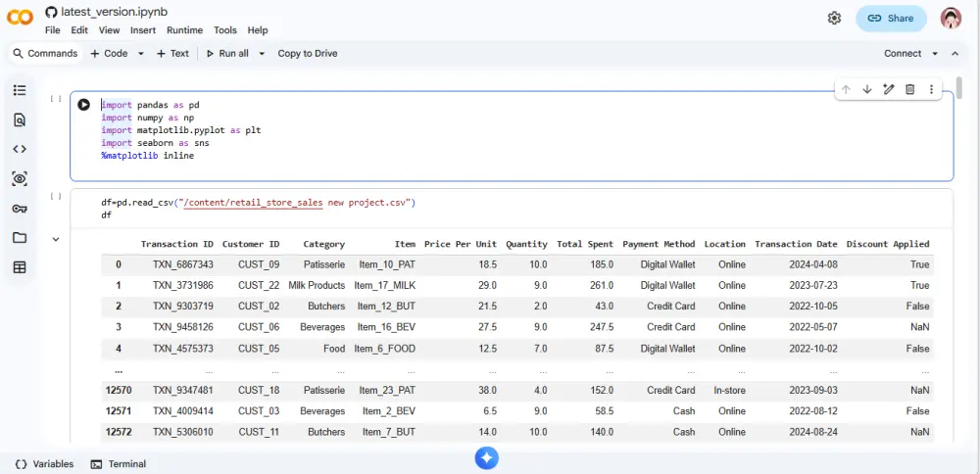Click the Gemini sparkle button
Viewport: 980px width, 474px height.
487,458
